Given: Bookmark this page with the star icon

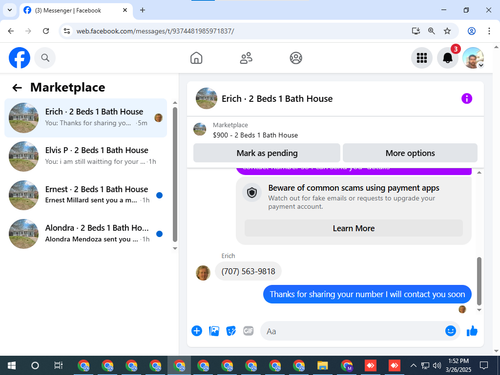Looking at the screenshot, I should point(447,31).
